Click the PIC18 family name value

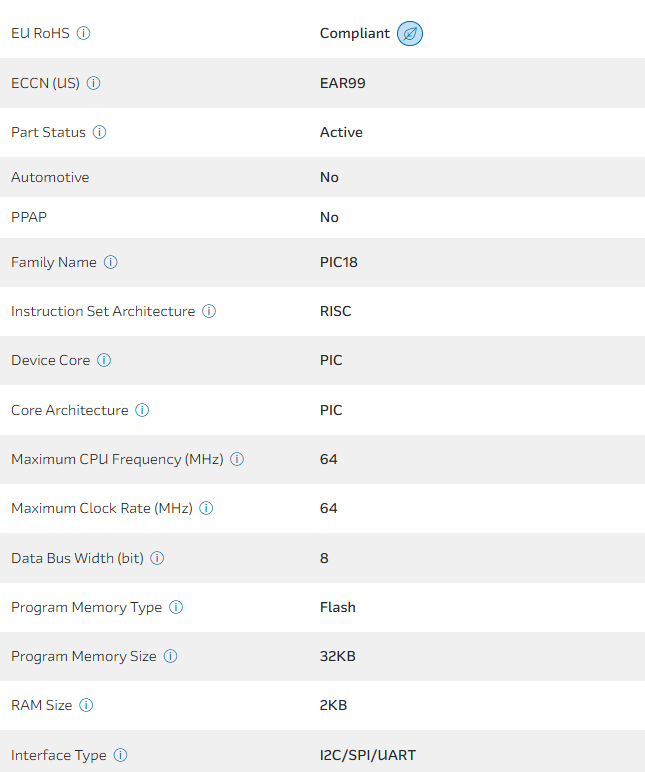click(x=338, y=262)
